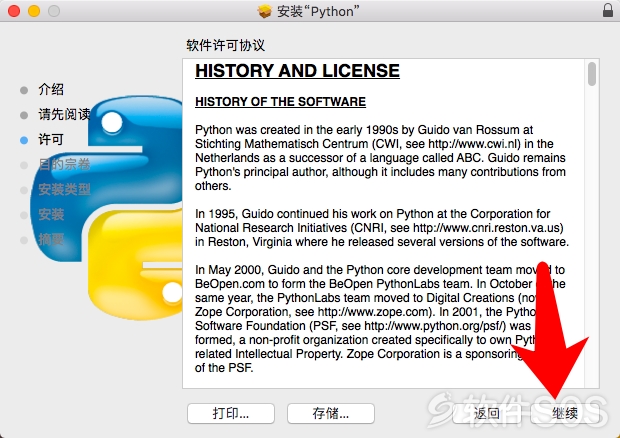Click the package icon beside the window title

pos(265,11)
